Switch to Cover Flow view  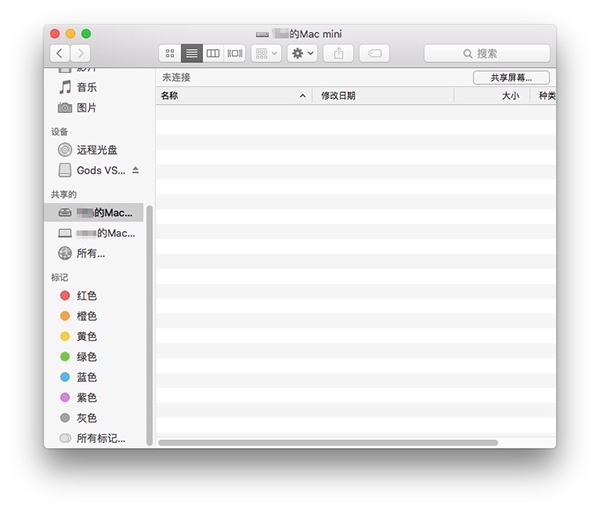click(x=235, y=53)
